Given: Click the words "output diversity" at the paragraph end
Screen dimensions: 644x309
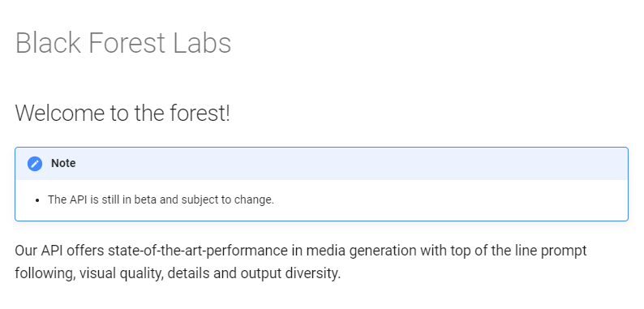Looking at the screenshot, I should [290, 273].
